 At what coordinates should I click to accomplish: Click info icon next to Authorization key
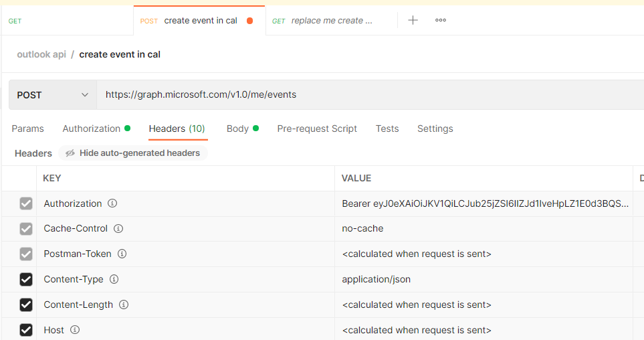pos(112,203)
